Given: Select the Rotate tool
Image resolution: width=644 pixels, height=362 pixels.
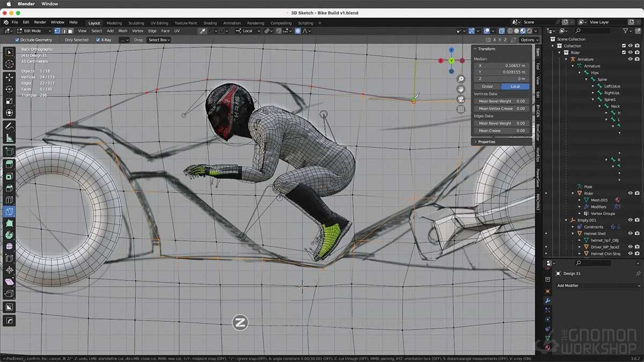Looking at the screenshot, I should [x=8, y=90].
